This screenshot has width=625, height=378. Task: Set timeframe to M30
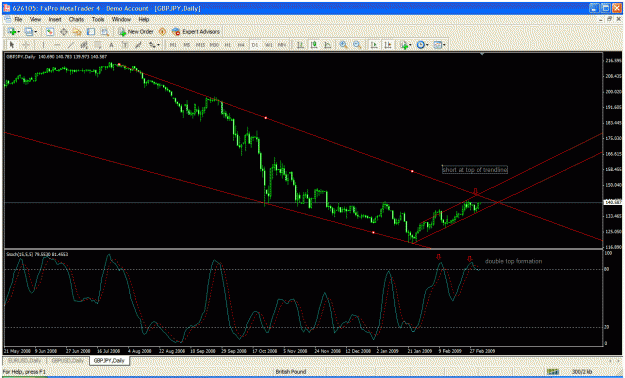click(x=214, y=45)
